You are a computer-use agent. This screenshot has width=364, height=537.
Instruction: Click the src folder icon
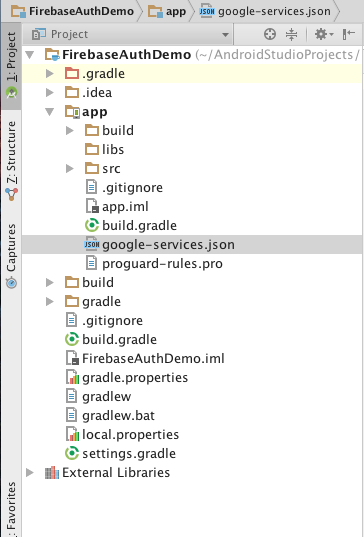pos(92,168)
